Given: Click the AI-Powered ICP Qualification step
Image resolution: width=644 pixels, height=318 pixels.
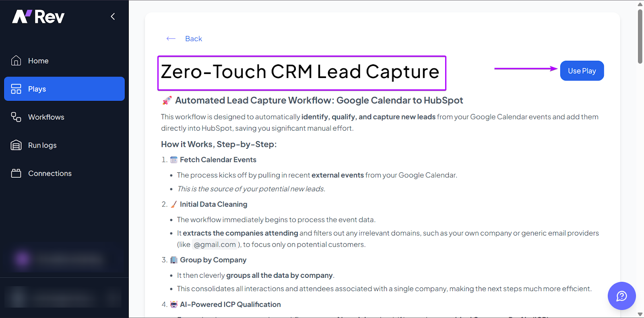Looking at the screenshot, I should point(230,304).
